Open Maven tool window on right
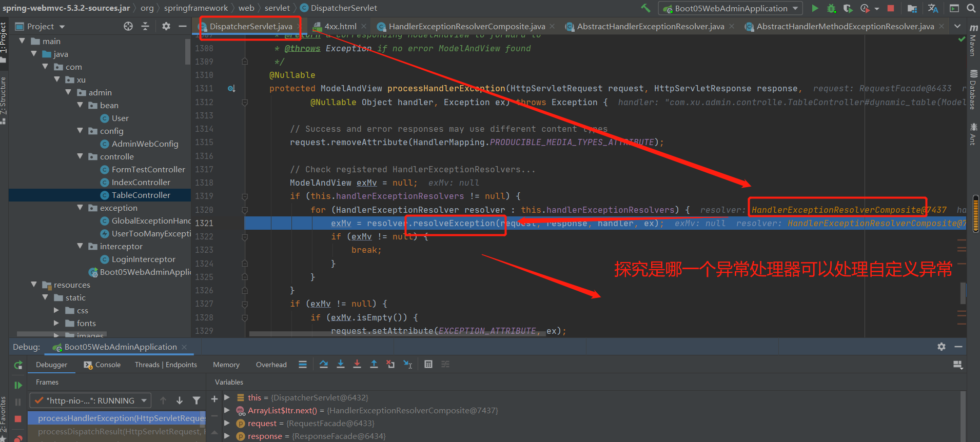The height and width of the screenshot is (442, 980). [x=973, y=41]
